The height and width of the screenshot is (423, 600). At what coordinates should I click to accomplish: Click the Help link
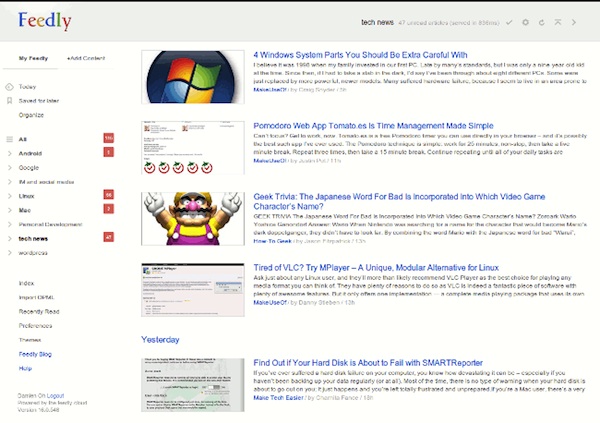[x=25, y=368]
